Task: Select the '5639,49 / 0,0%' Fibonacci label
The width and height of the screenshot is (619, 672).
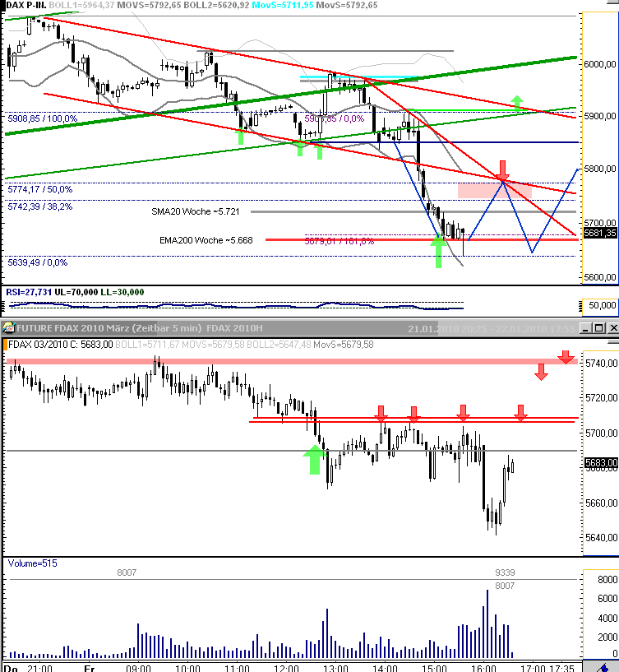Action: point(38,262)
